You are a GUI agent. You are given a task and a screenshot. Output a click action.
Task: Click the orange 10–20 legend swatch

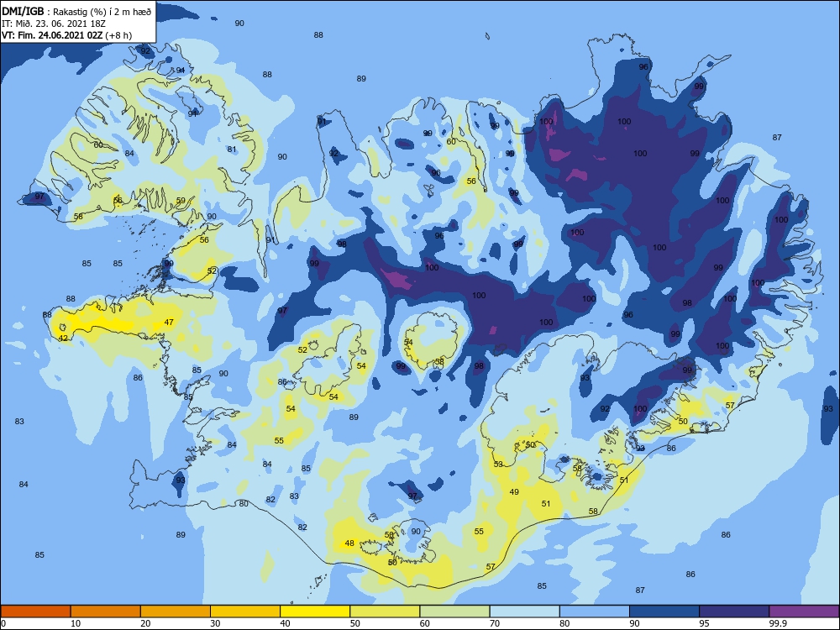[x=106, y=612]
